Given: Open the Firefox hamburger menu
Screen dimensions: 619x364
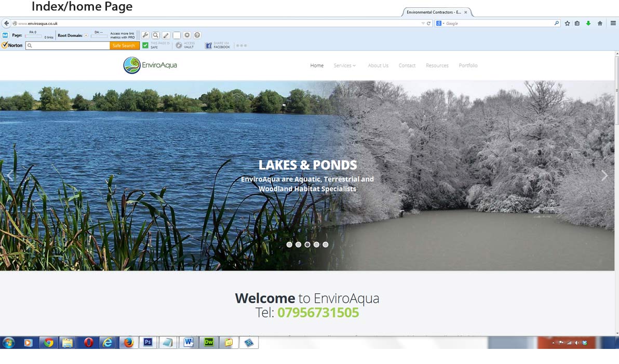Looking at the screenshot, I should click(x=613, y=23).
